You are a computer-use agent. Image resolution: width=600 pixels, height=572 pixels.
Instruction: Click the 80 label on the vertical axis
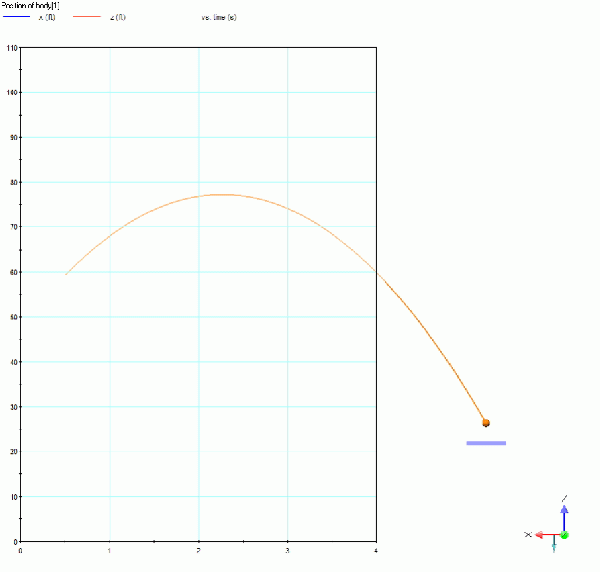[x=14, y=182]
